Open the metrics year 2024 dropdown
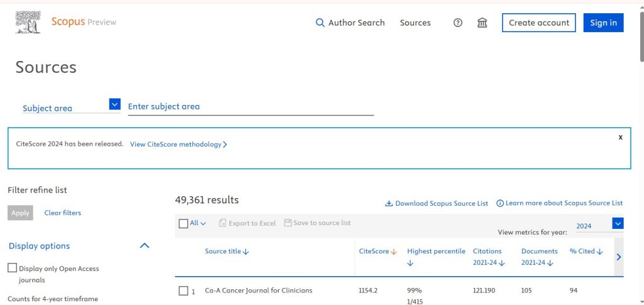Viewport: 644px width, 305px height. (618, 223)
